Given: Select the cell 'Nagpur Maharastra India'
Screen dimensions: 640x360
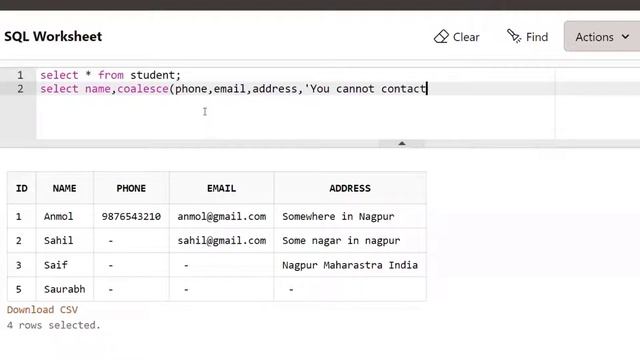Looking at the screenshot, I should point(350,265).
